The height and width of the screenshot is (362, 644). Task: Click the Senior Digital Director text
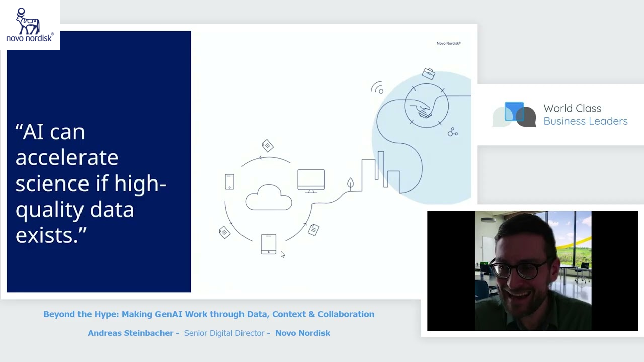(223, 333)
